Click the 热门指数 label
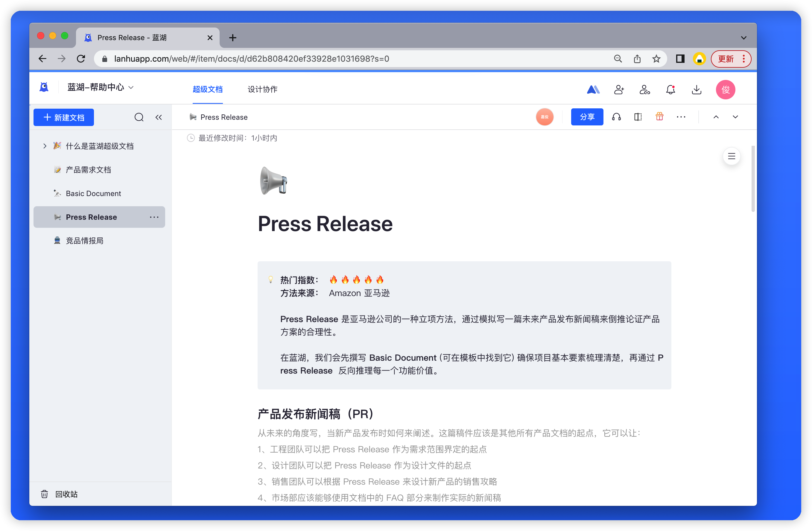 [299, 280]
